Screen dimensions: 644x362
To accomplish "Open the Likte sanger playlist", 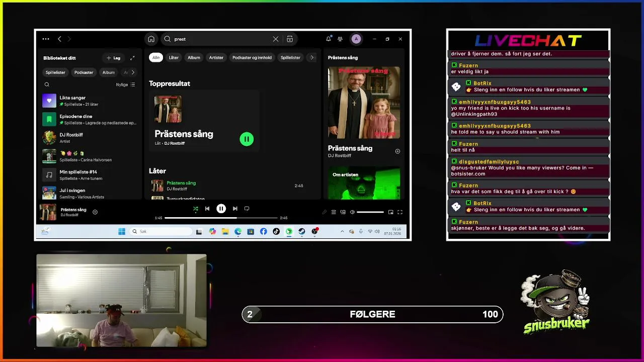I will pyautogui.click(x=90, y=101).
